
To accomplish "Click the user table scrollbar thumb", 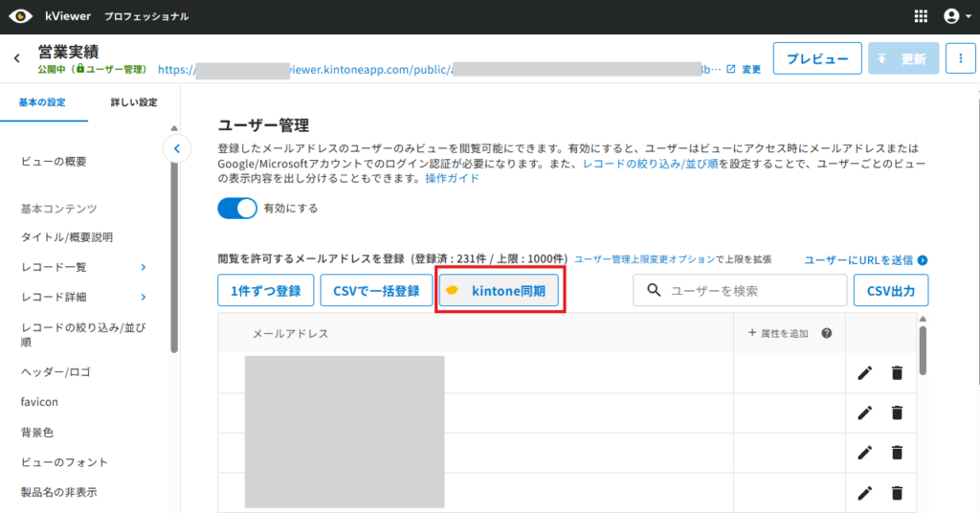I will point(923,350).
